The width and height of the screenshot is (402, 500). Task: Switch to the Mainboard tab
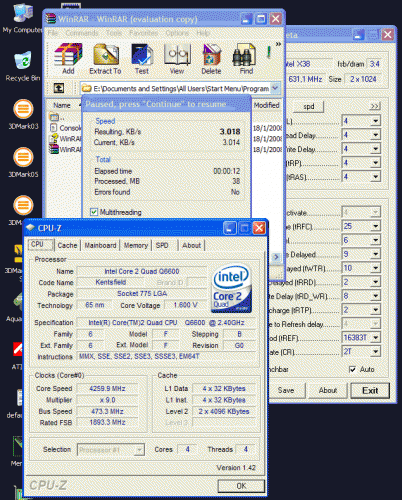(100, 245)
